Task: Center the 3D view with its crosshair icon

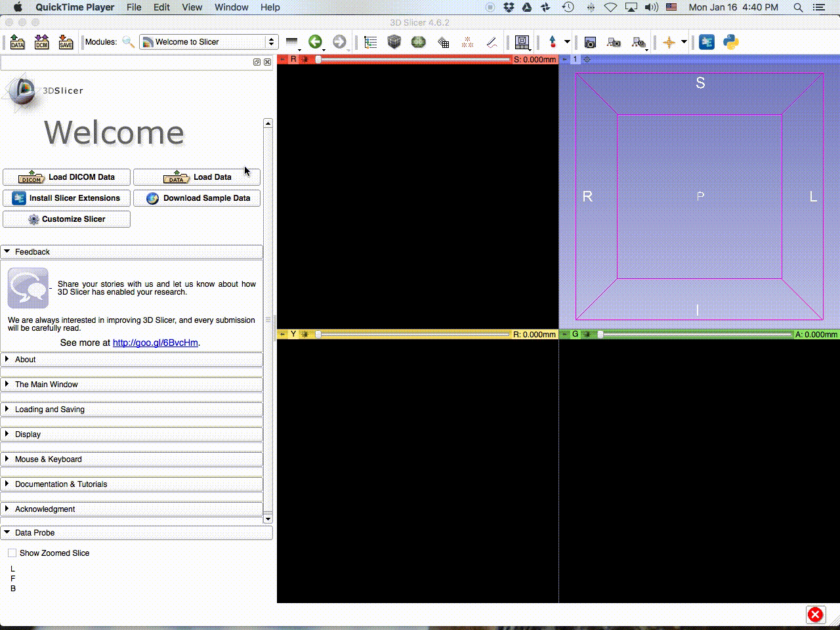Action: tap(587, 59)
